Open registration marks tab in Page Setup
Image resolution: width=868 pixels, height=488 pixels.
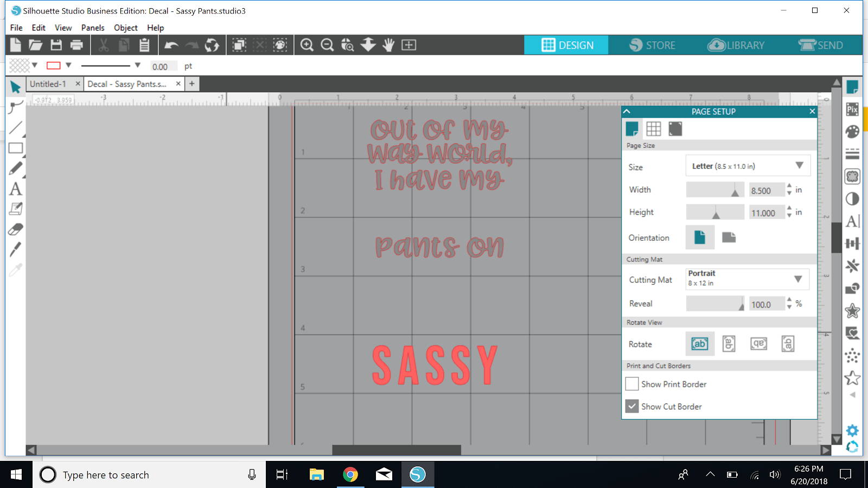tap(675, 129)
